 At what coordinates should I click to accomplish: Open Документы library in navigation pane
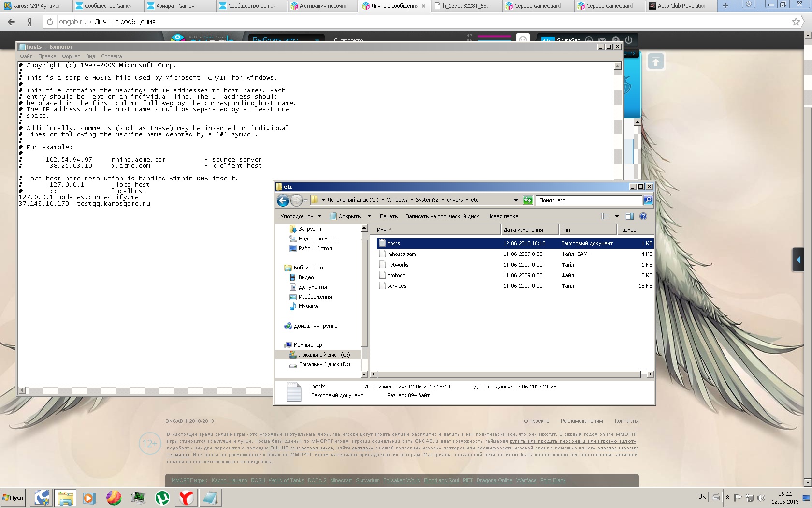point(313,287)
